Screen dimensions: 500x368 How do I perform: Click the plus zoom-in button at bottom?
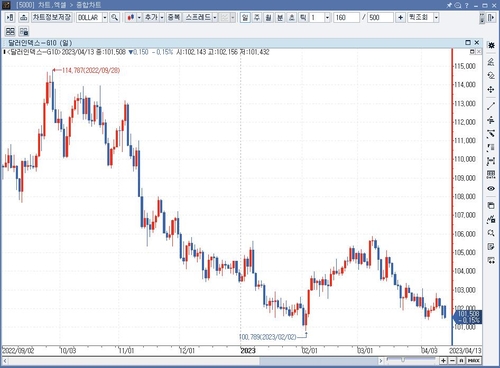(443, 361)
